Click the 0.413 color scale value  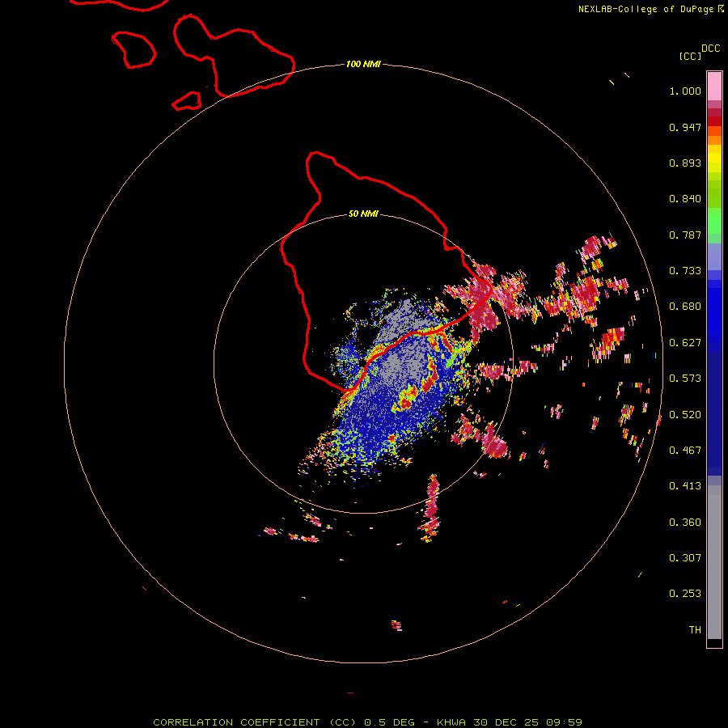click(x=685, y=486)
